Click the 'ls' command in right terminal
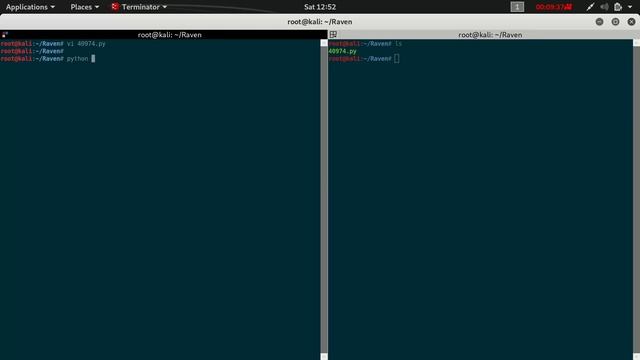640x360 pixels. [398, 44]
